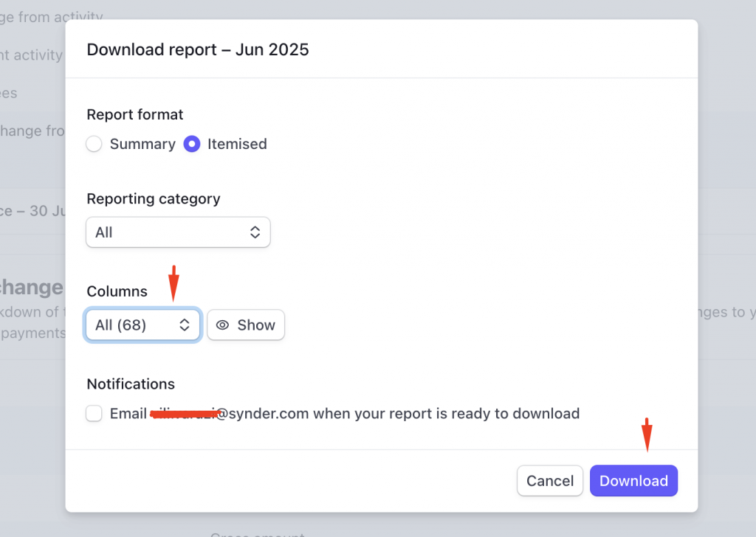Click the 'Summary' label text
This screenshot has height=537, width=756.
142,144
